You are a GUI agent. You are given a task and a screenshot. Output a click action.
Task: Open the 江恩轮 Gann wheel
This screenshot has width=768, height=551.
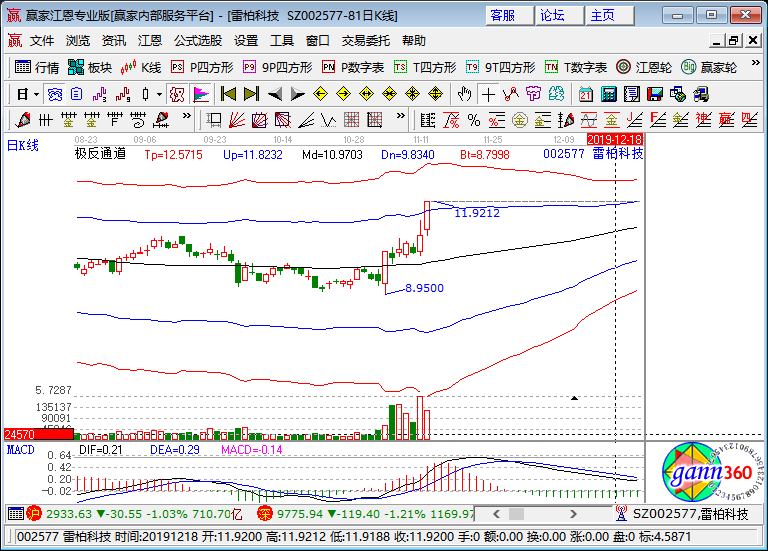coord(644,67)
